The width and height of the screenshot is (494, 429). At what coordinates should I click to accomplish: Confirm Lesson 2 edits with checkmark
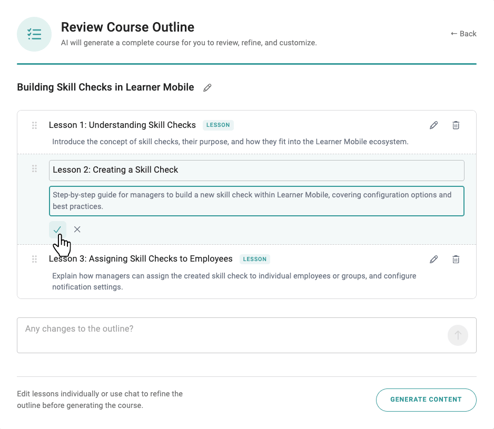click(57, 229)
